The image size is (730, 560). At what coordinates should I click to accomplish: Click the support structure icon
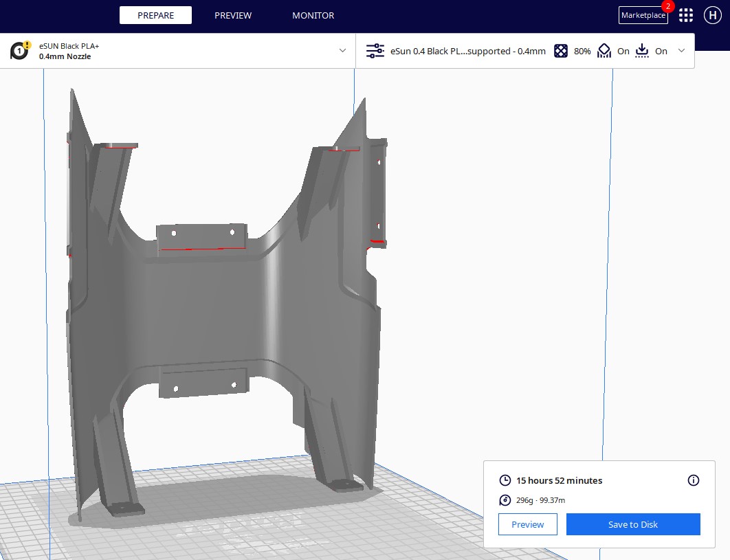(604, 51)
